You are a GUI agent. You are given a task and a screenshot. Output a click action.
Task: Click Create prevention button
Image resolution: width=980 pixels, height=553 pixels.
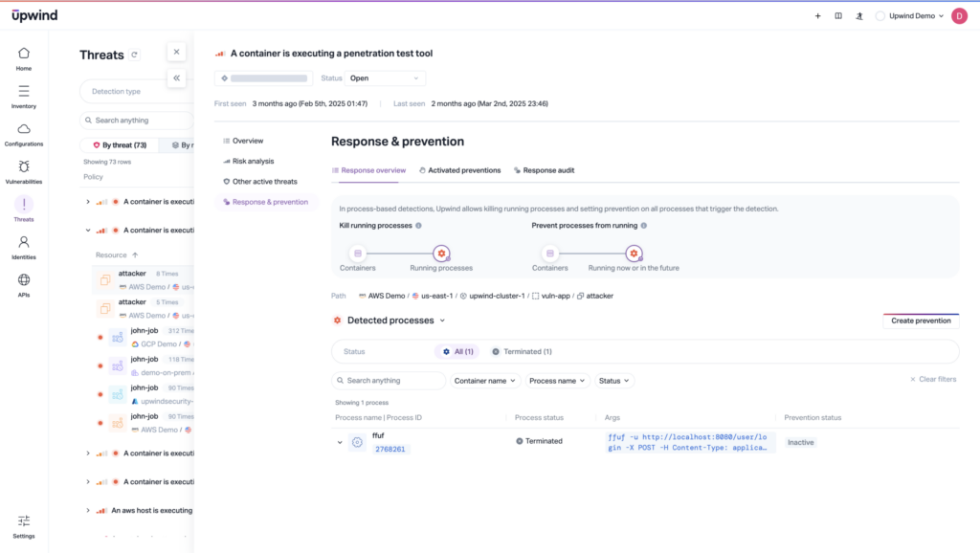[x=921, y=321]
